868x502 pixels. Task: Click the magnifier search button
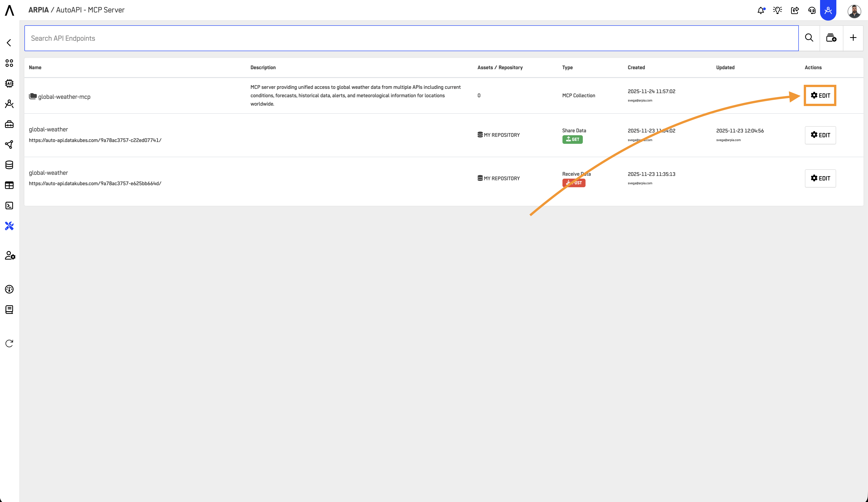[809, 38]
